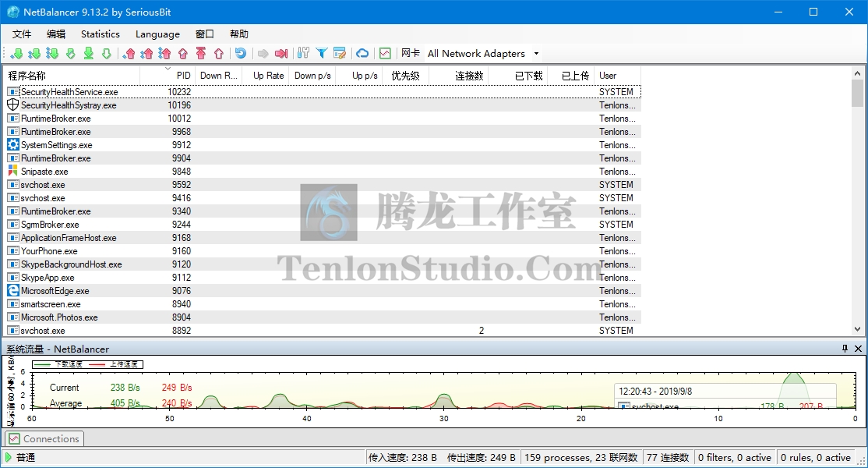Click the green play icon beside 普通
868x468 pixels.
(9, 458)
